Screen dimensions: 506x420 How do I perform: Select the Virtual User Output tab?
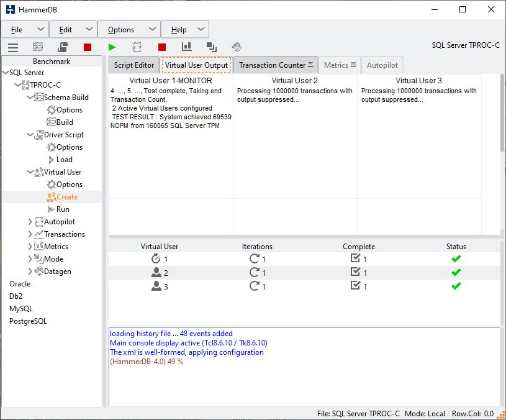(x=196, y=65)
